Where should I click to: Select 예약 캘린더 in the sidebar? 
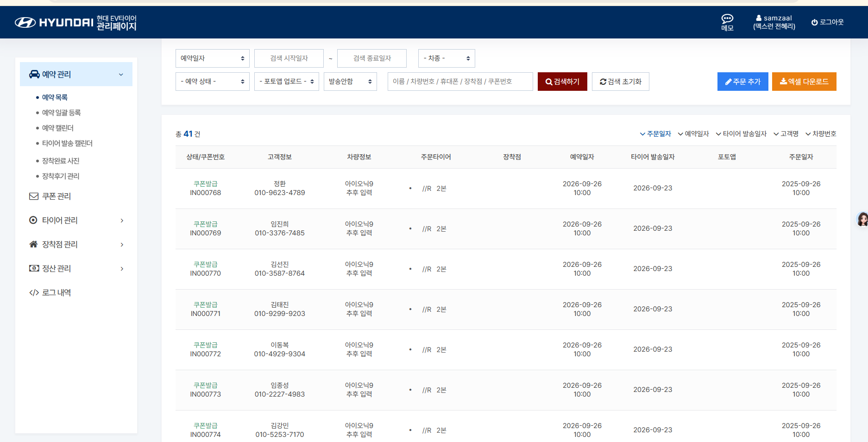click(x=58, y=128)
